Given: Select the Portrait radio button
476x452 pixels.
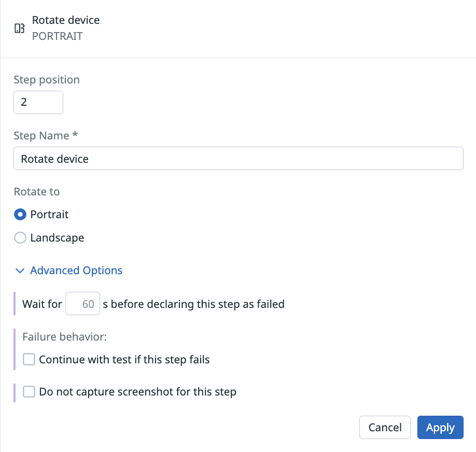Looking at the screenshot, I should (20, 215).
